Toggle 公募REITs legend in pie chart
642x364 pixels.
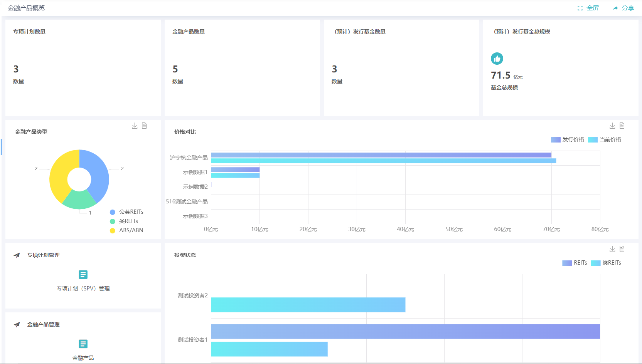pyautogui.click(x=126, y=212)
